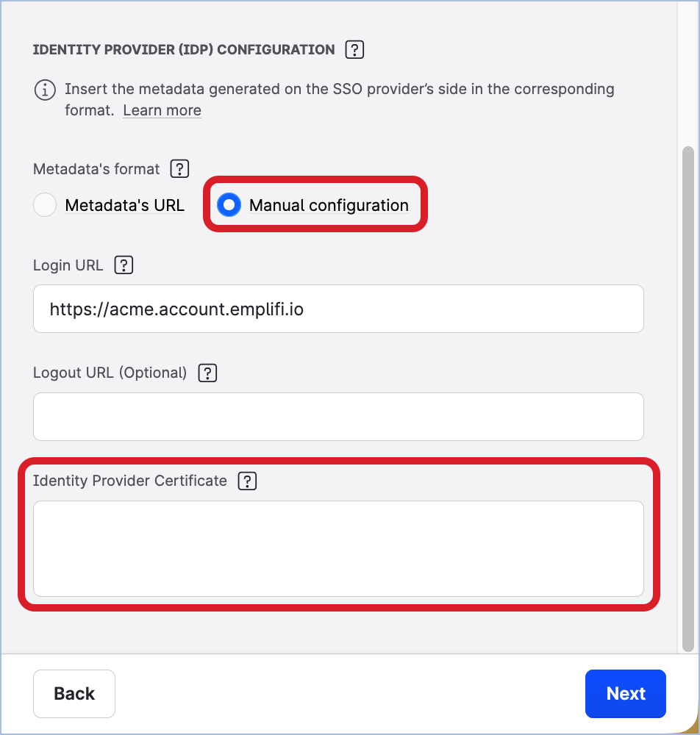
Task: Proceed with the Next button
Action: coord(626,694)
